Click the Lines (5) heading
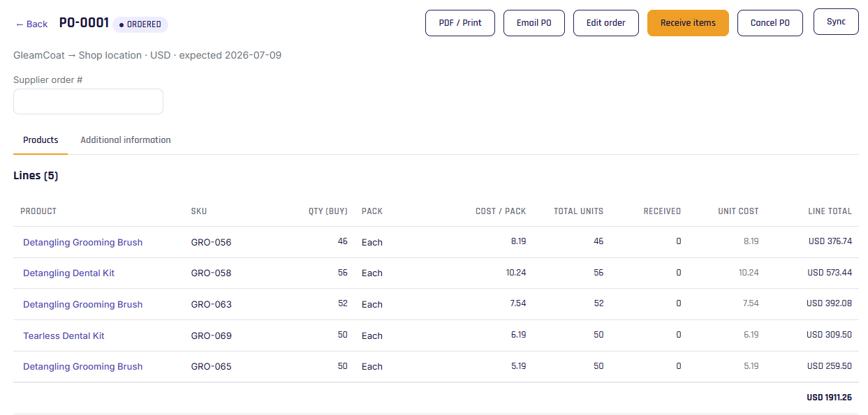The height and width of the screenshot is (415, 868). (x=36, y=176)
